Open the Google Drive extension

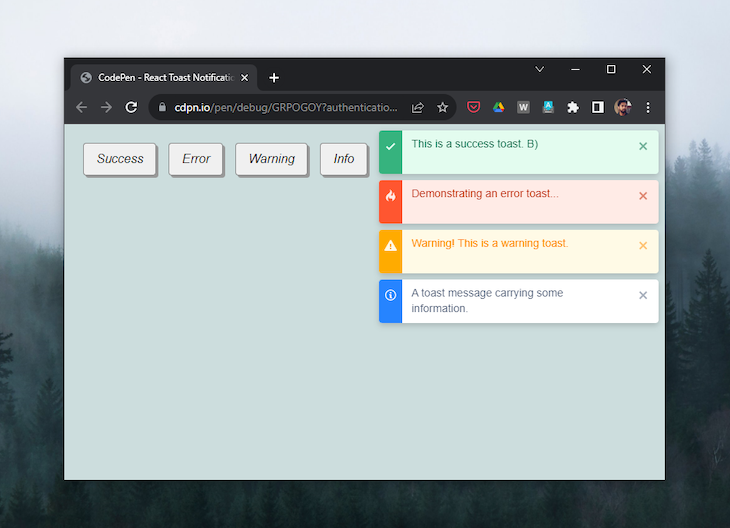tap(498, 107)
